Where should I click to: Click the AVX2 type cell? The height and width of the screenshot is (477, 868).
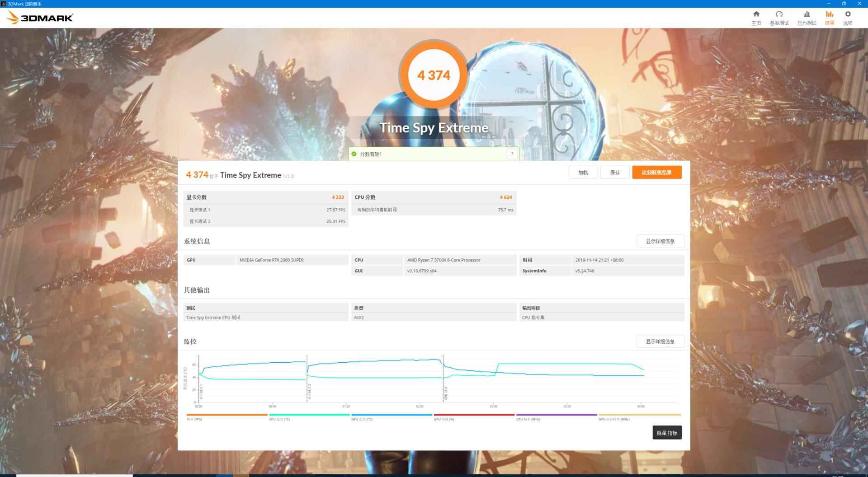pos(434,318)
